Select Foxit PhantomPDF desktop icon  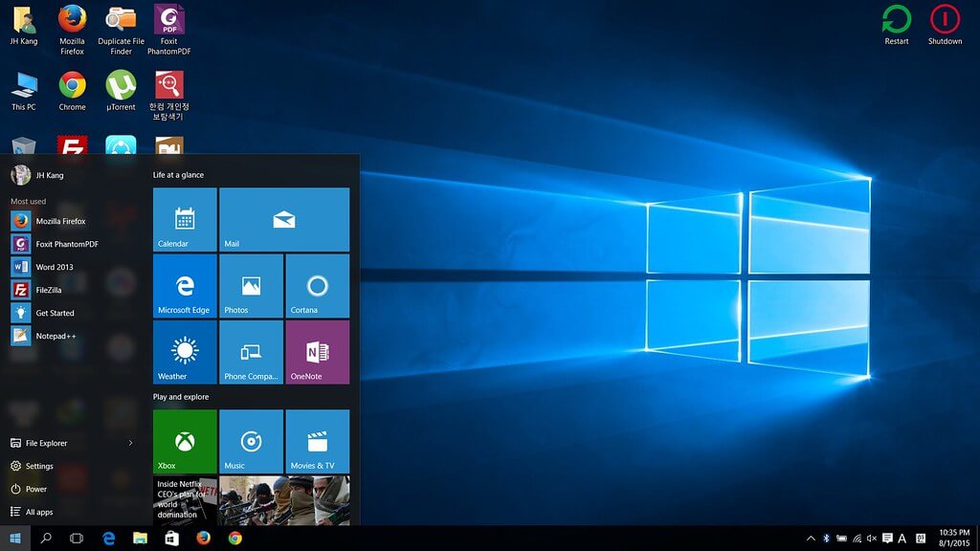[x=168, y=30]
